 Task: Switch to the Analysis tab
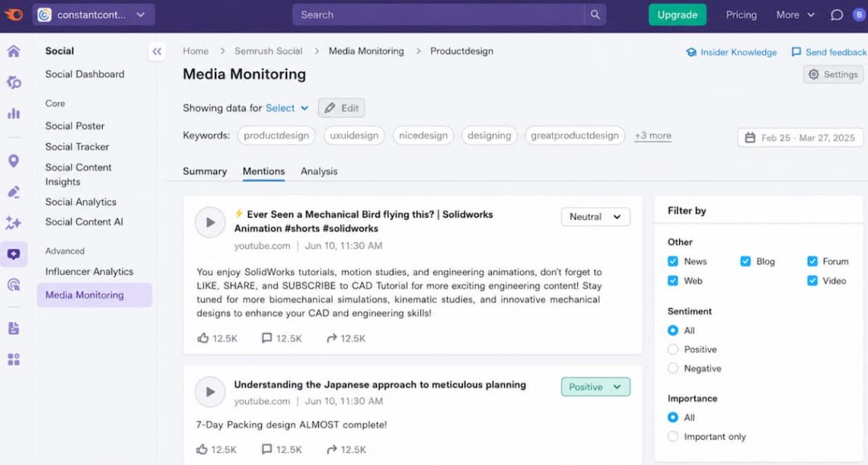[x=319, y=171]
